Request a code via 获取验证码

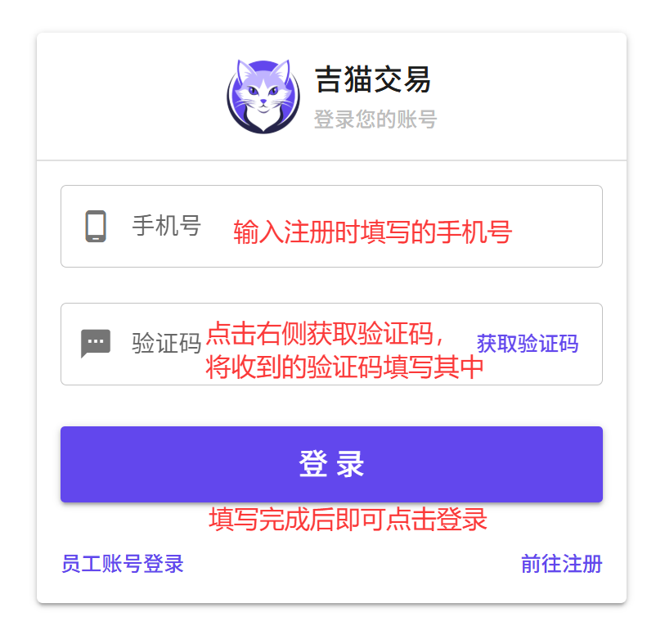(x=528, y=344)
